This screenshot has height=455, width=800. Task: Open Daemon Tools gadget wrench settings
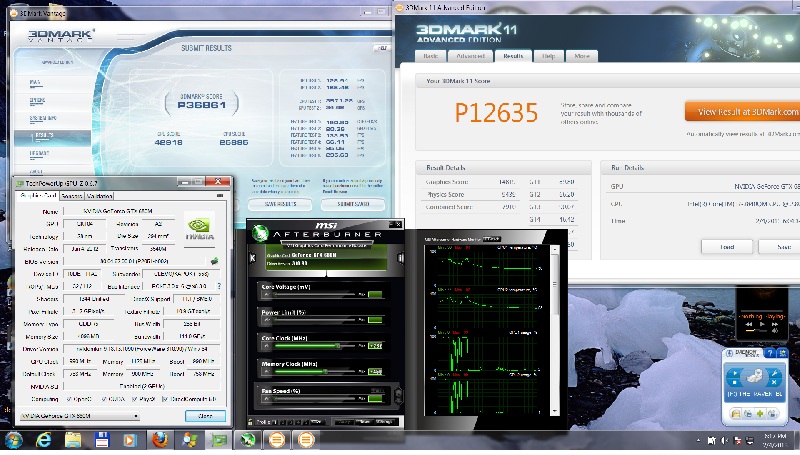pyautogui.click(x=774, y=373)
